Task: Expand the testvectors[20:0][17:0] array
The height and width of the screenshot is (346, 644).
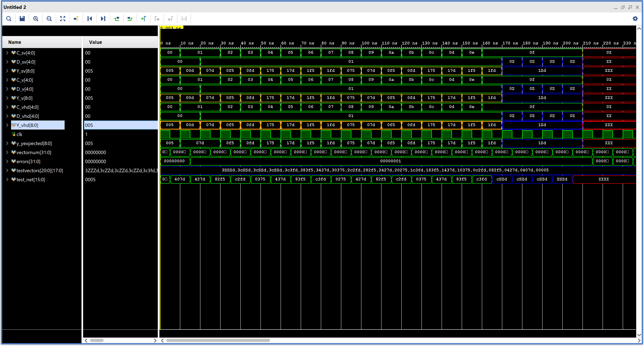Action: 7,170
